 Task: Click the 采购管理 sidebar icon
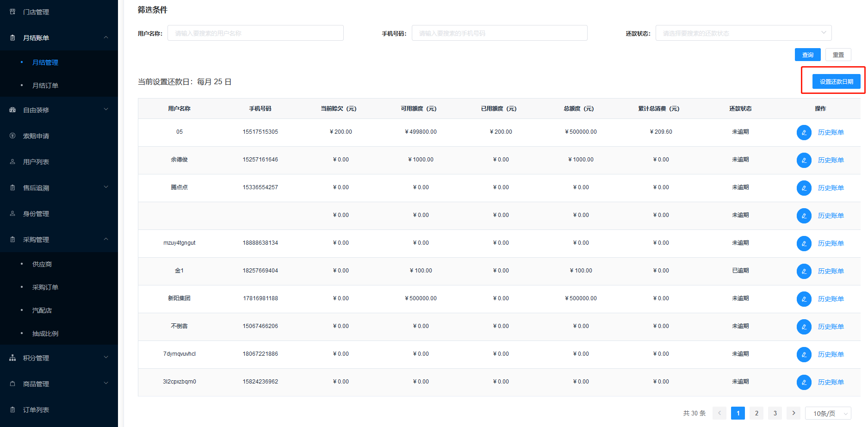(x=12, y=239)
